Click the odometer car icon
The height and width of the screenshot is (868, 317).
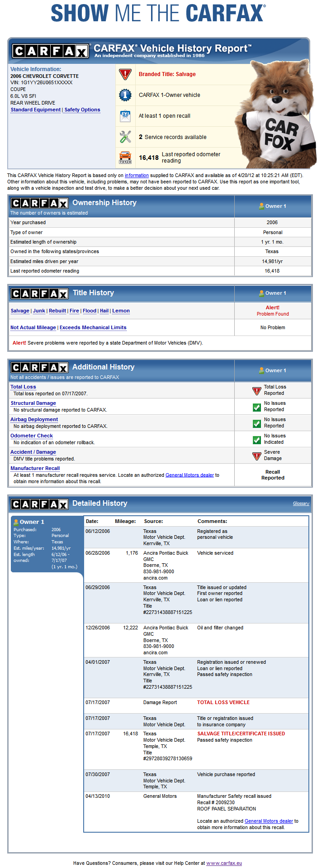(125, 158)
